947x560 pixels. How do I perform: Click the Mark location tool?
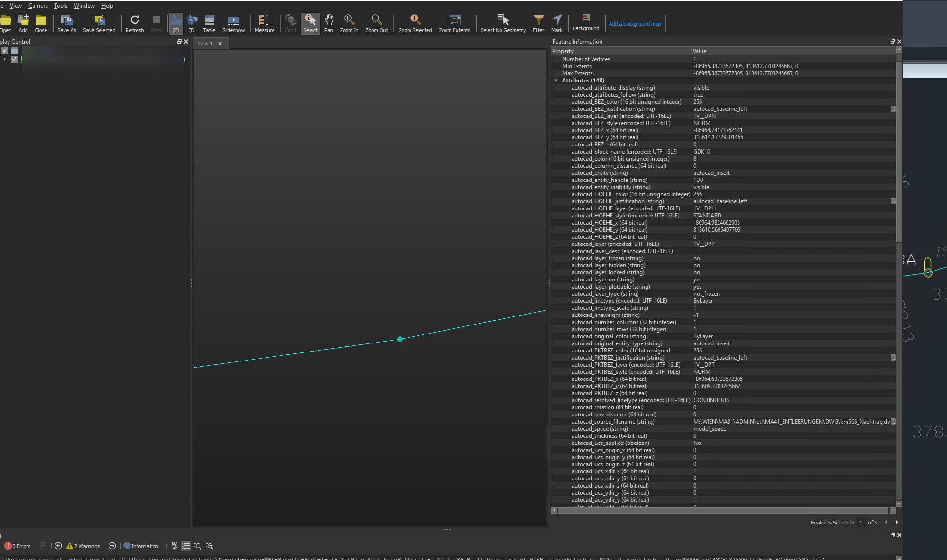click(x=557, y=24)
